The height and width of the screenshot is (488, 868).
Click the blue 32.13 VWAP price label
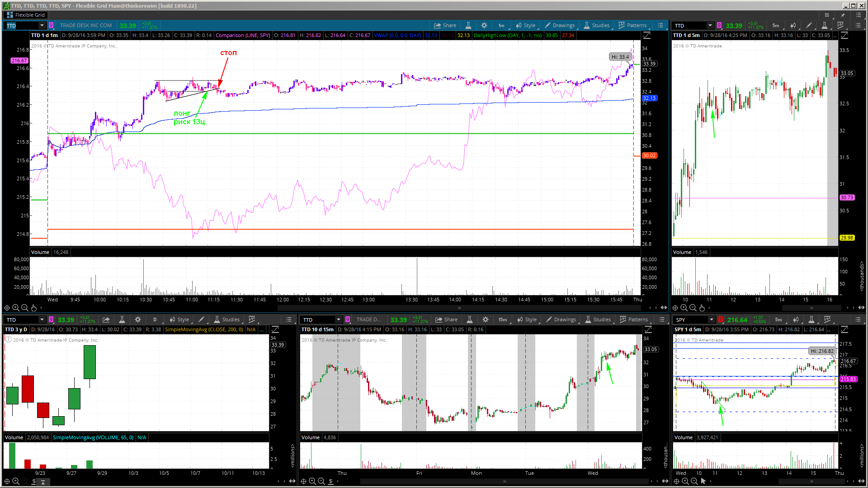pos(649,98)
